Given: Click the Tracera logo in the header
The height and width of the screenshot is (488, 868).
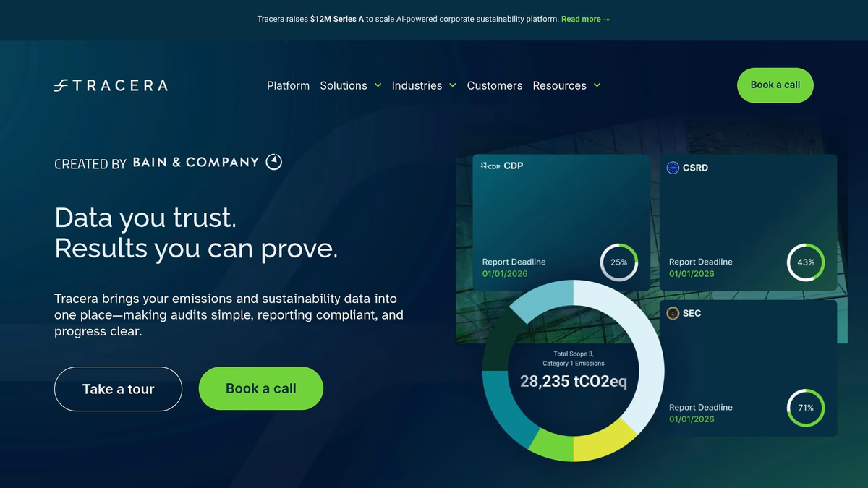Looking at the screenshot, I should (111, 85).
